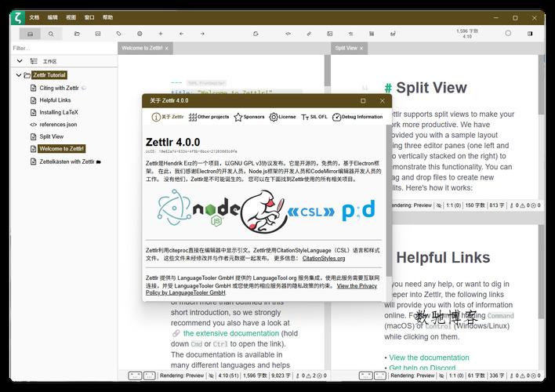Toggle the right sidebar icon in toolbar
The height and width of the screenshot is (392, 555).
pyautogui.click(x=530, y=34)
